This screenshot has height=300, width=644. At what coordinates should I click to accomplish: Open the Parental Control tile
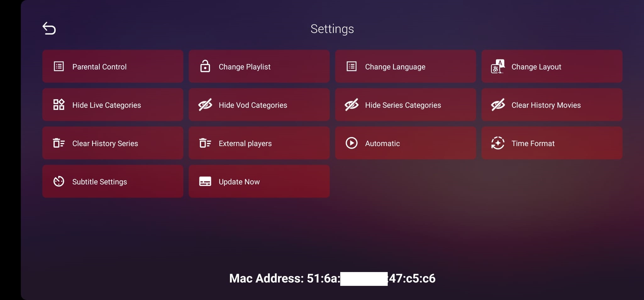click(x=113, y=66)
